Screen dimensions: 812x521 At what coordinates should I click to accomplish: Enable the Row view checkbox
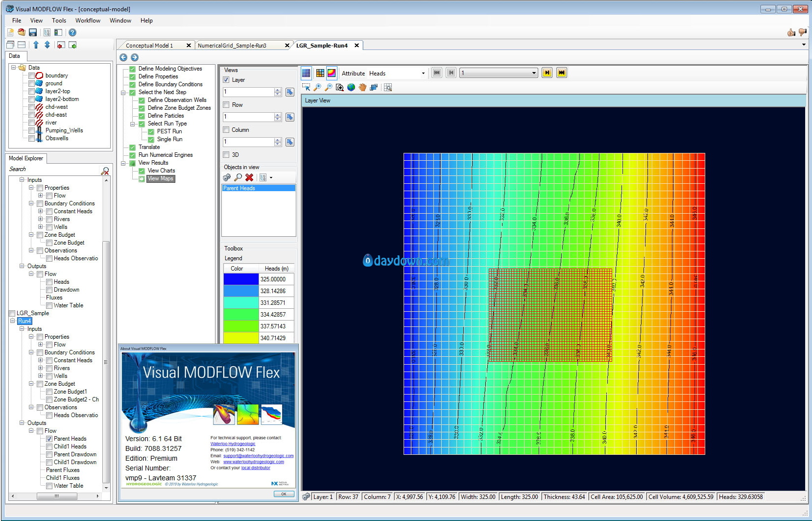(x=226, y=105)
